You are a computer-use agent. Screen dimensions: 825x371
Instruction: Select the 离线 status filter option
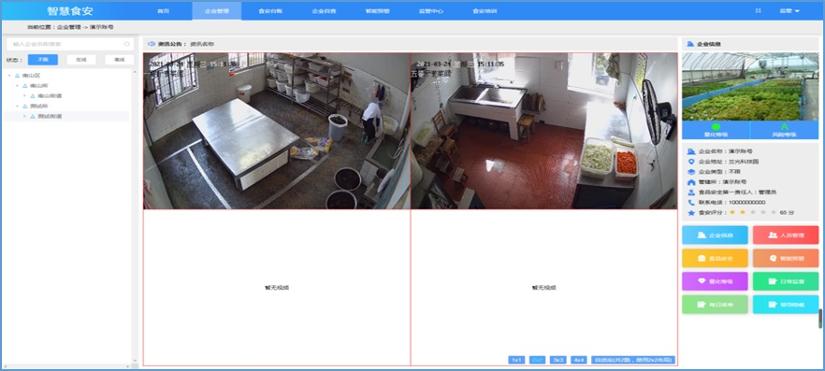[119, 60]
